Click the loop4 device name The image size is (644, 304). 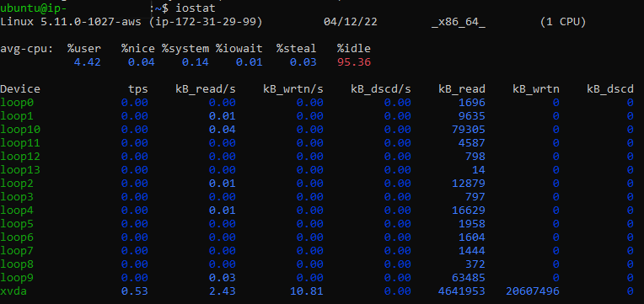coord(17,211)
